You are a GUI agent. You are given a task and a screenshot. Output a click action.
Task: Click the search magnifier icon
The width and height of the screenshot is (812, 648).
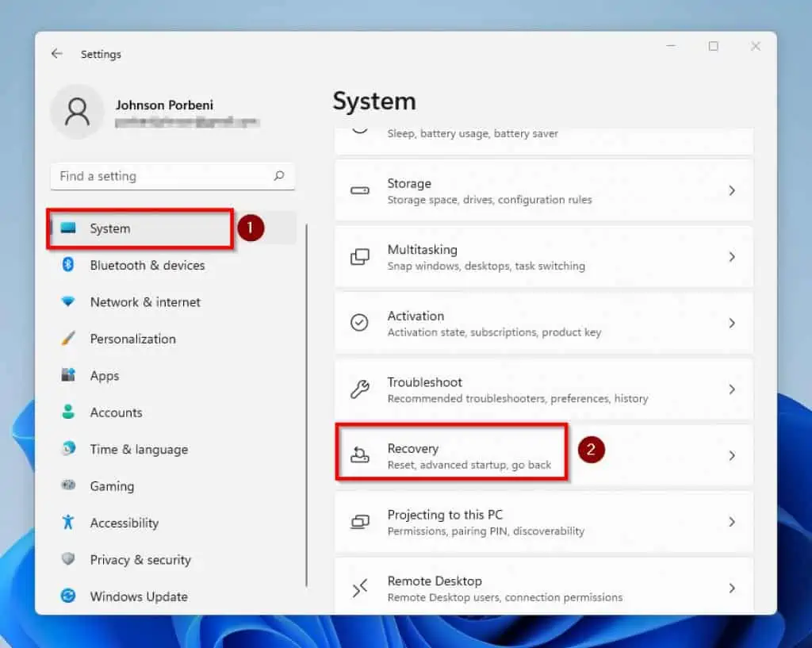(x=279, y=176)
